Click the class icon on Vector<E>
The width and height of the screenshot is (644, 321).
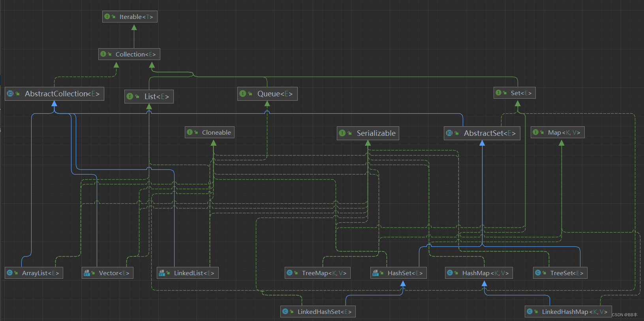click(x=87, y=273)
